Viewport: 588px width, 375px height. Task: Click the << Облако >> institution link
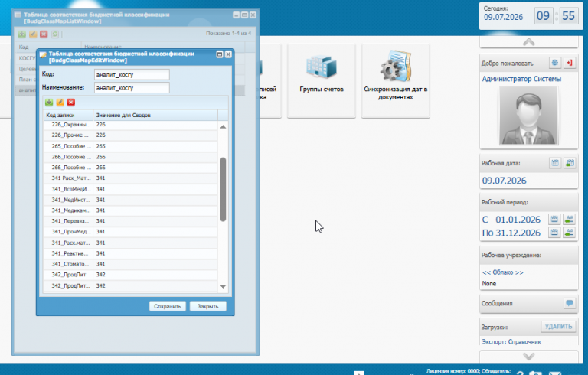502,272
